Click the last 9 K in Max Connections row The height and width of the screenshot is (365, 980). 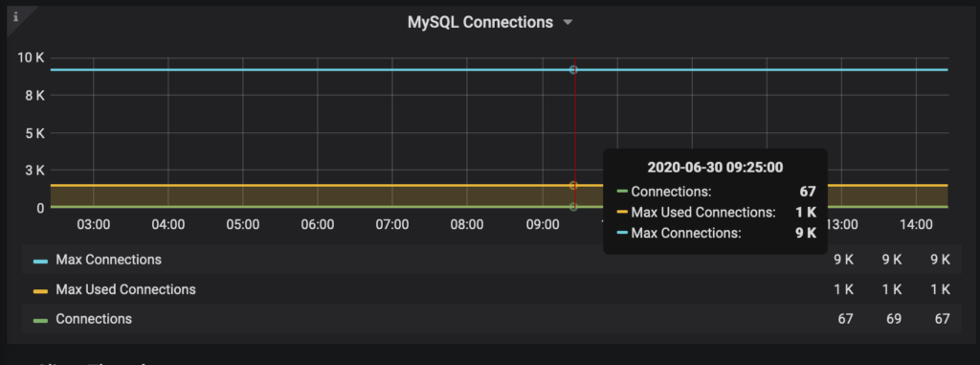click(x=940, y=260)
